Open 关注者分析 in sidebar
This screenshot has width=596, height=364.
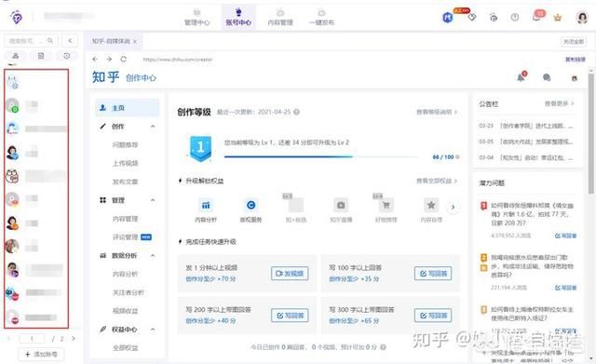pyautogui.click(x=129, y=292)
